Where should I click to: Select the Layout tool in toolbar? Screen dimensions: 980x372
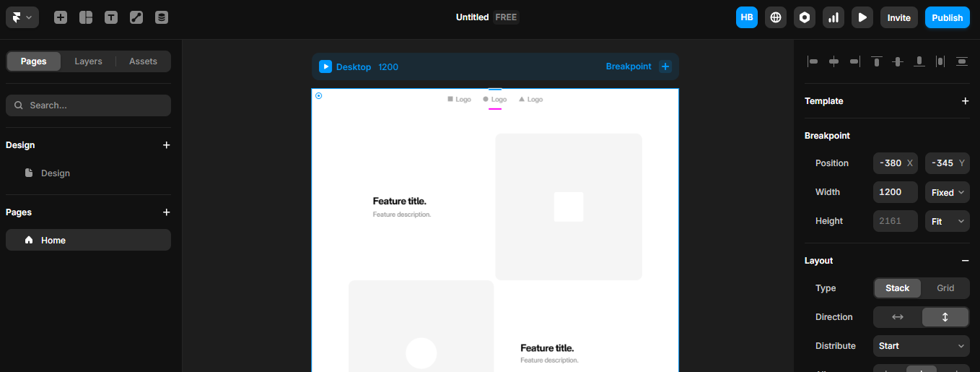click(x=86, y=17)
